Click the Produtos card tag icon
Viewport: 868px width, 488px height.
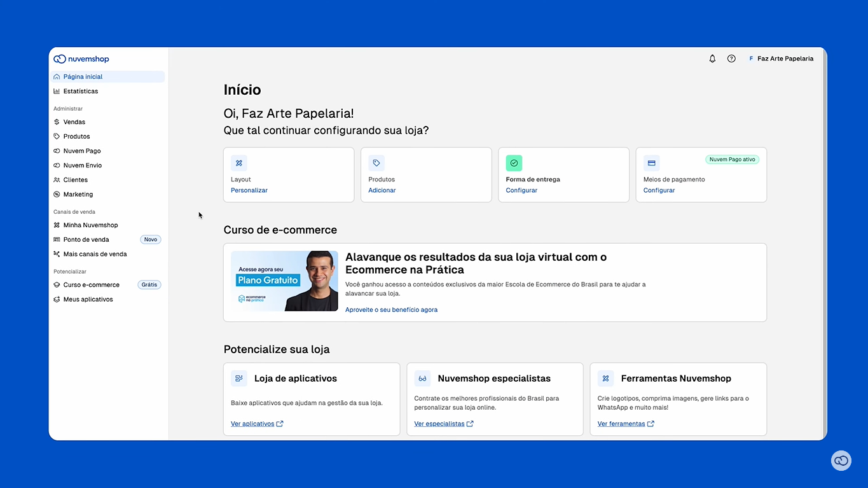[x=376, y=163]
